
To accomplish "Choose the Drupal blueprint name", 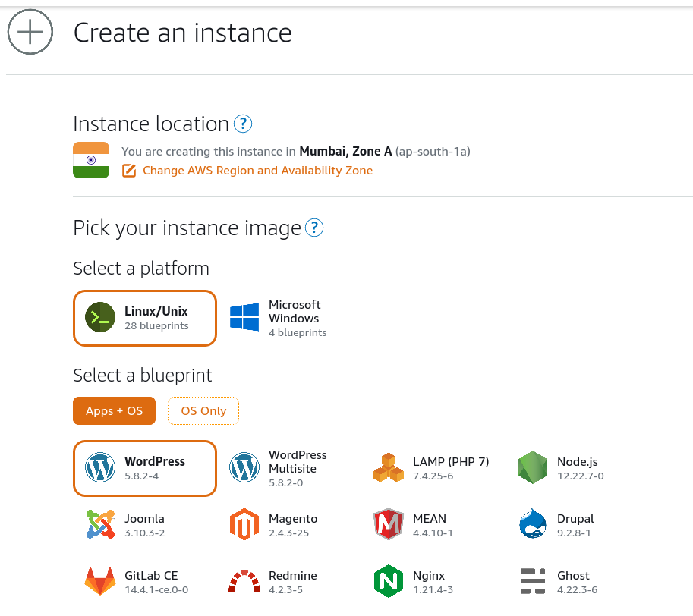I will click(575, 518).
